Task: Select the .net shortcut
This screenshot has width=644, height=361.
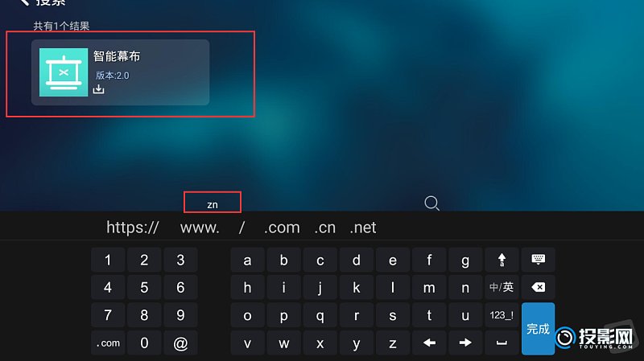Action: [363, 228]
